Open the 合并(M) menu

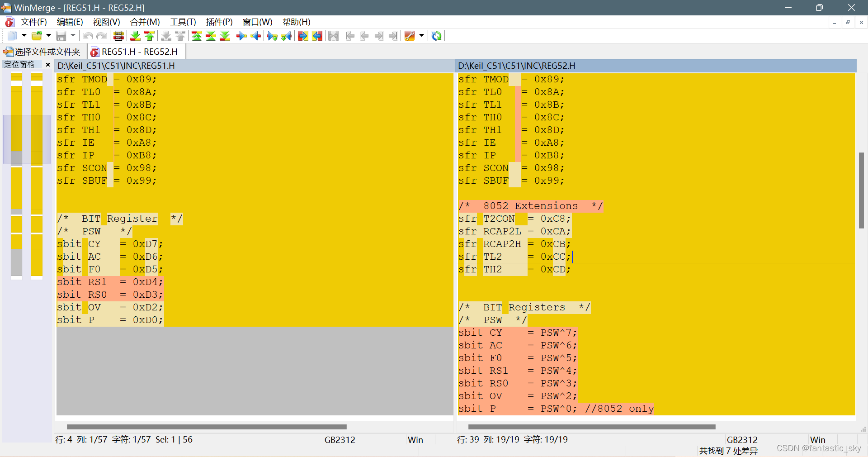pos(145,22)
